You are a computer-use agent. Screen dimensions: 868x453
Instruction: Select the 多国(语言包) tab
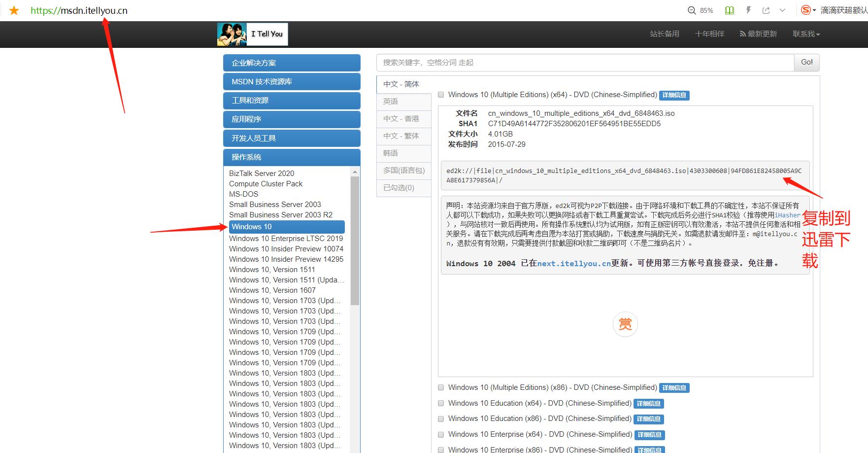point(404,171)
